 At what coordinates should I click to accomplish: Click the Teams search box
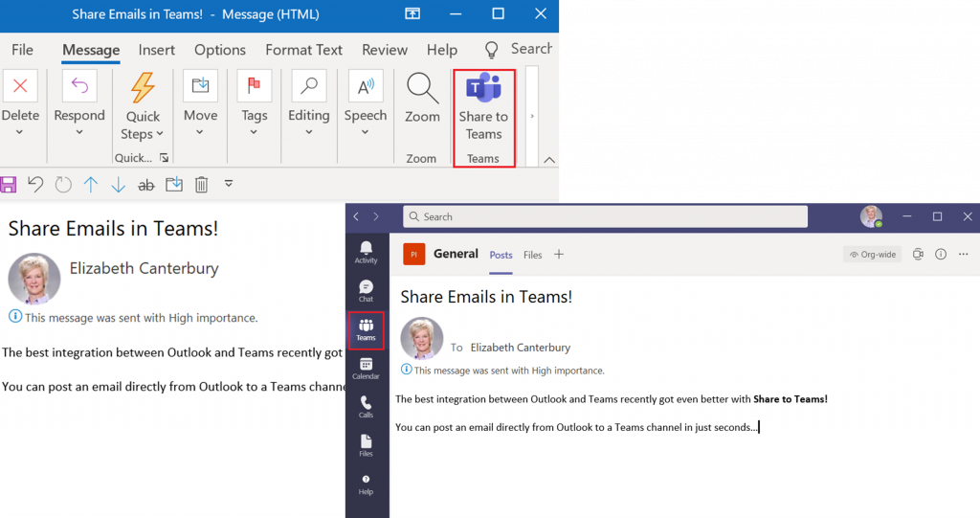(x=605, y=216)
